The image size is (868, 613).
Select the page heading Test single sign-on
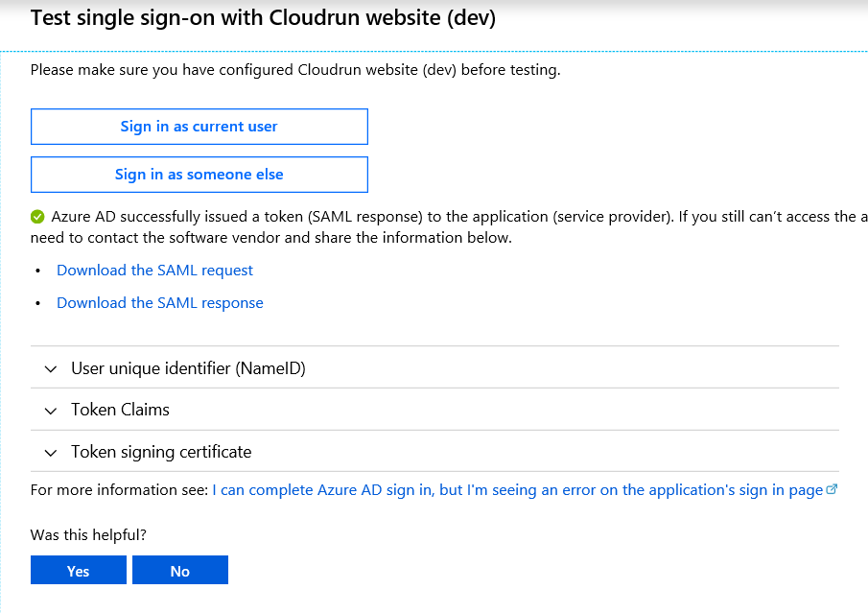pos(261,17)
